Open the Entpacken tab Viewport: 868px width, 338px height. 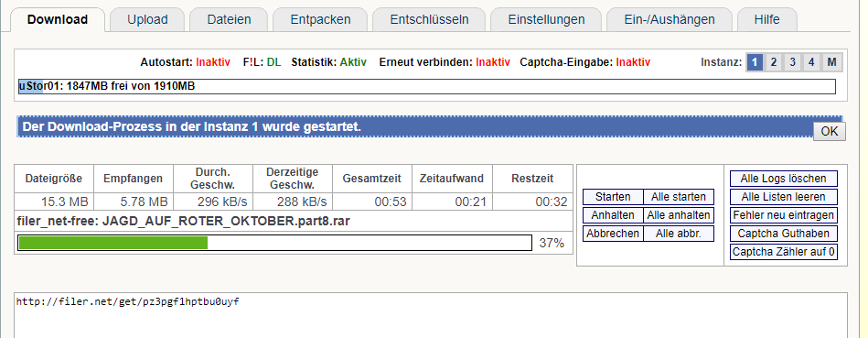[320, 20]
